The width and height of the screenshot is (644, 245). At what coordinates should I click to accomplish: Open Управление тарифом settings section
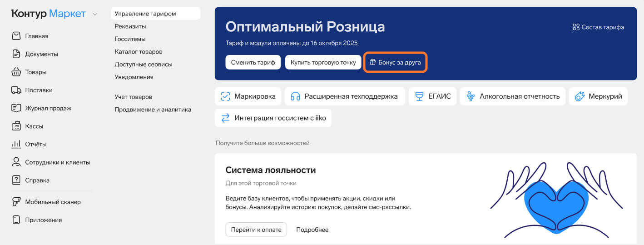coord(155,14)
